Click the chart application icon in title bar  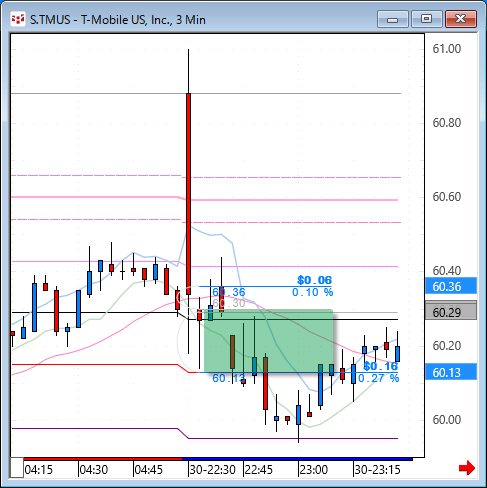(18, 19)
